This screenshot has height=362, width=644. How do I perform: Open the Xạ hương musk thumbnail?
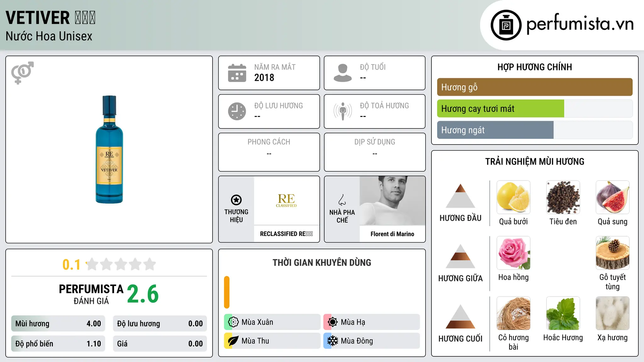(613, 313)
